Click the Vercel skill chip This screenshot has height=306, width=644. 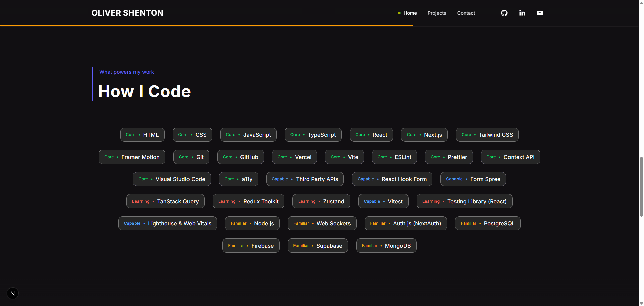(x=294, y=157)
